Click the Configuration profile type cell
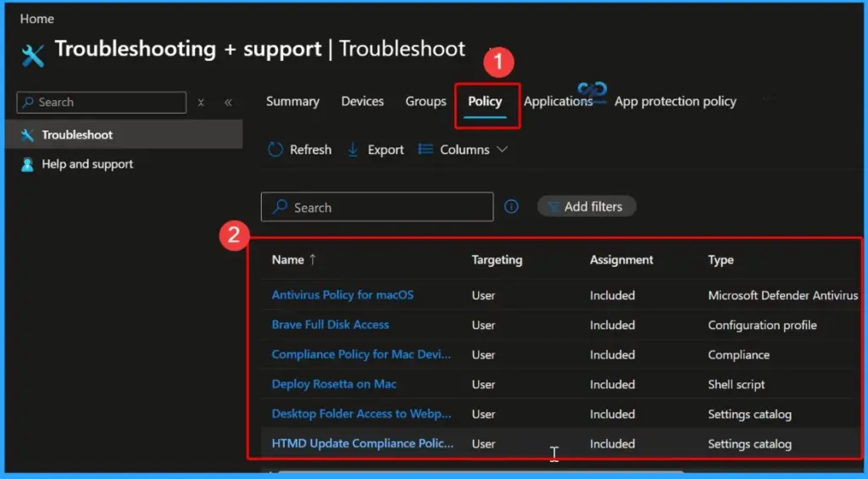Viewport: 868px width, 479px height. tap(762, 325)
